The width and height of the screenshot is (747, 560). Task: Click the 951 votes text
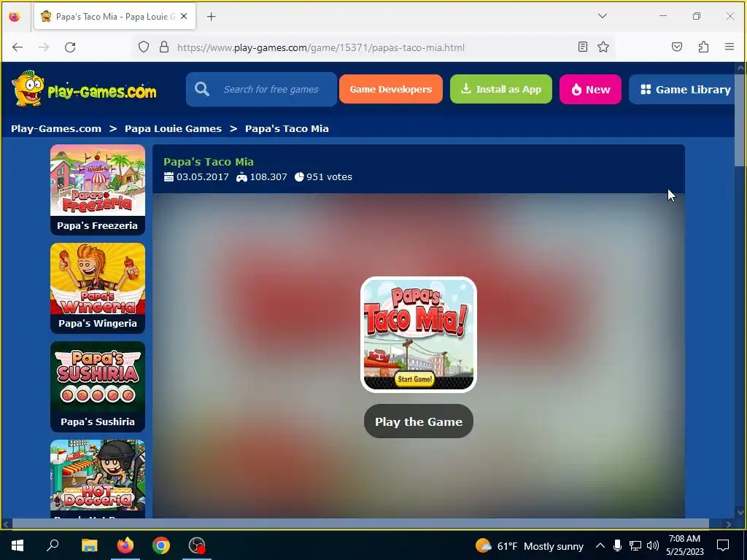click(x=329, y=177)
